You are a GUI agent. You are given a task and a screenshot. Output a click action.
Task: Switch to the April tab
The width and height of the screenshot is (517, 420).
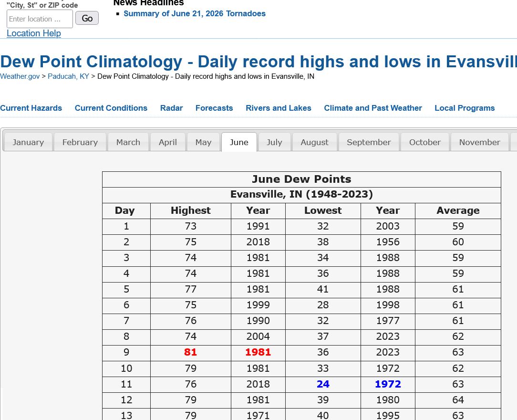click(x=168, y=142)
